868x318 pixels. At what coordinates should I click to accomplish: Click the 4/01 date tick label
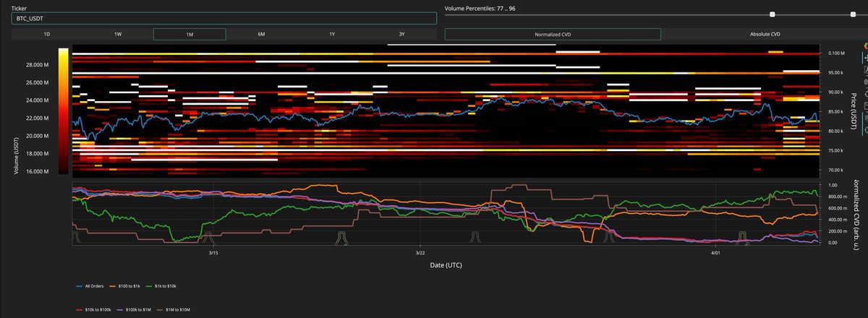click(x=715, y=253)
